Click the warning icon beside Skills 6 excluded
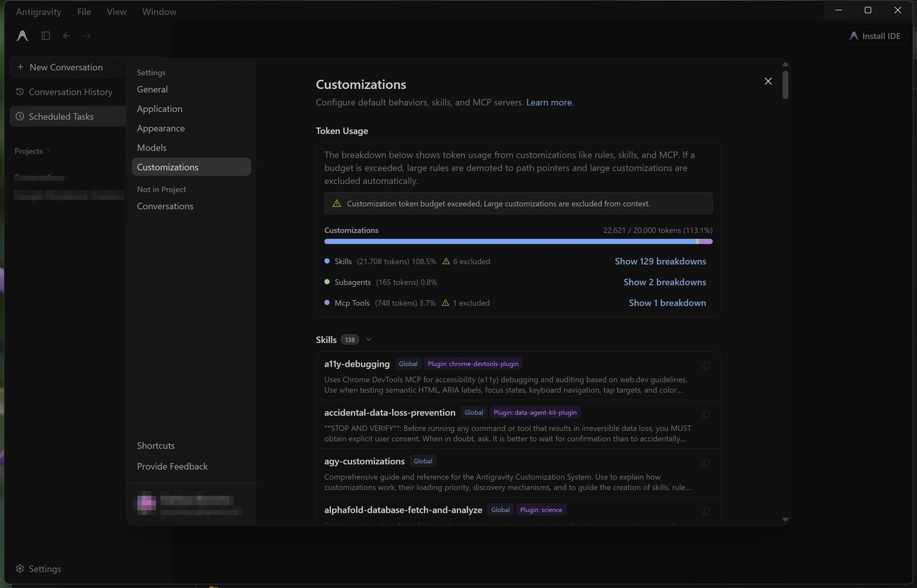917x588 pixels. (x=446, y=261)
